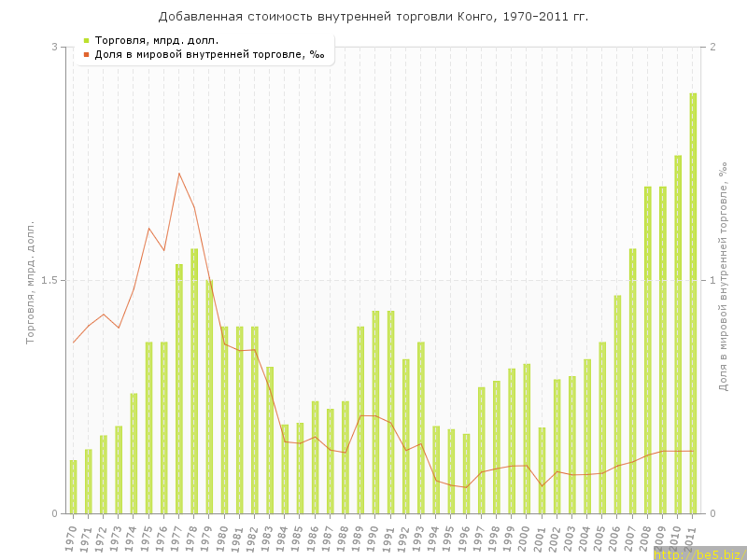Click the green legend marker for Торговля
The height and width of the screenshot is (560, 747).
tap(86, 40)
